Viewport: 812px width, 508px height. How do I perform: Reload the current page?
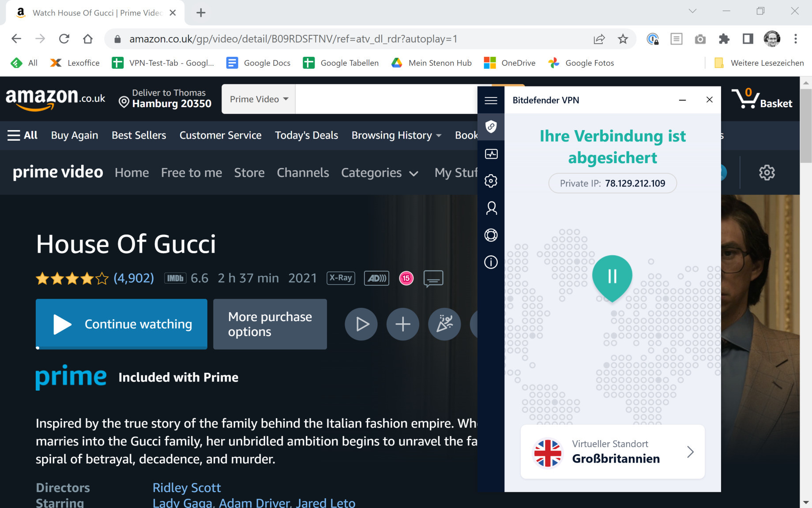pos(64,39)
